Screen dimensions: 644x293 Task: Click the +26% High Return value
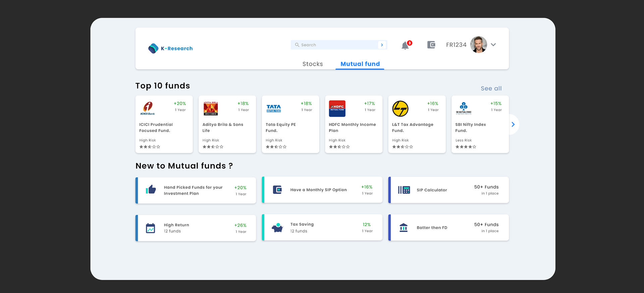240,225
